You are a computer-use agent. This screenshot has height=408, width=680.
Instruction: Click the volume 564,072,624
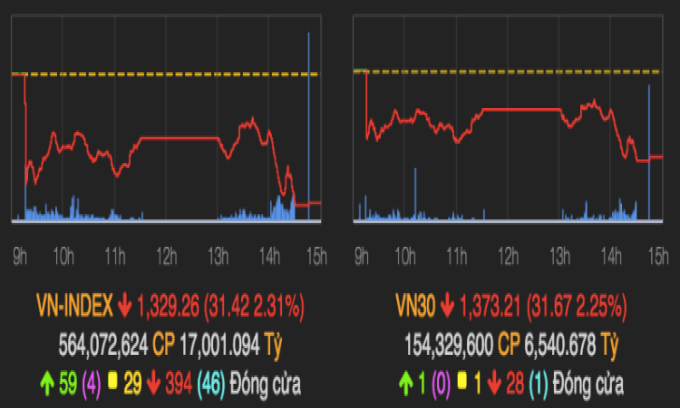click(x=103, y=345)
